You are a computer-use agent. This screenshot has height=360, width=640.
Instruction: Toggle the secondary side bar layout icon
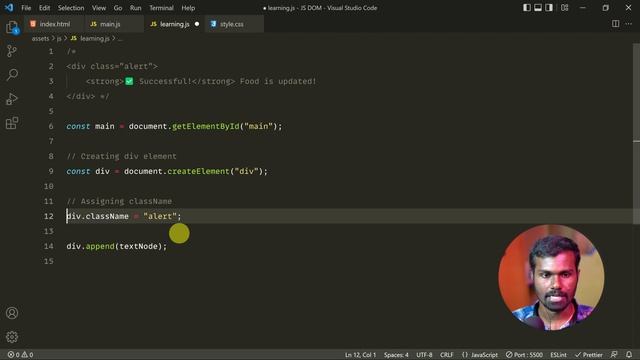(549, 8)
